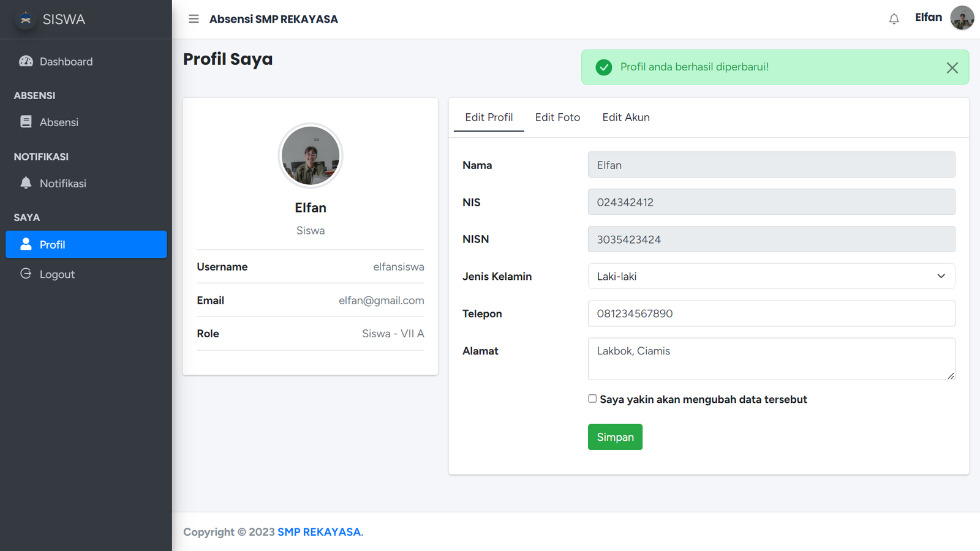Open Dashboard from the sidebar
Viewport: 980px width, 551px height.
(x=66, y=62)
